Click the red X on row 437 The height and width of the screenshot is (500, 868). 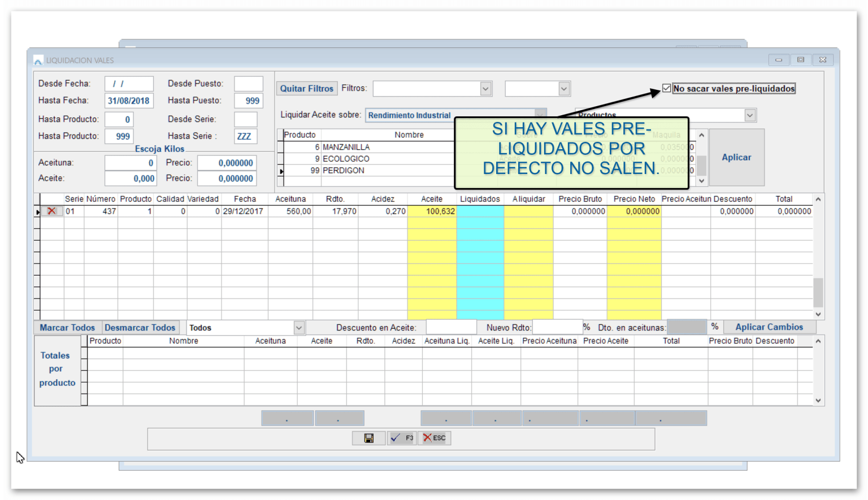(x=51, y=211)
